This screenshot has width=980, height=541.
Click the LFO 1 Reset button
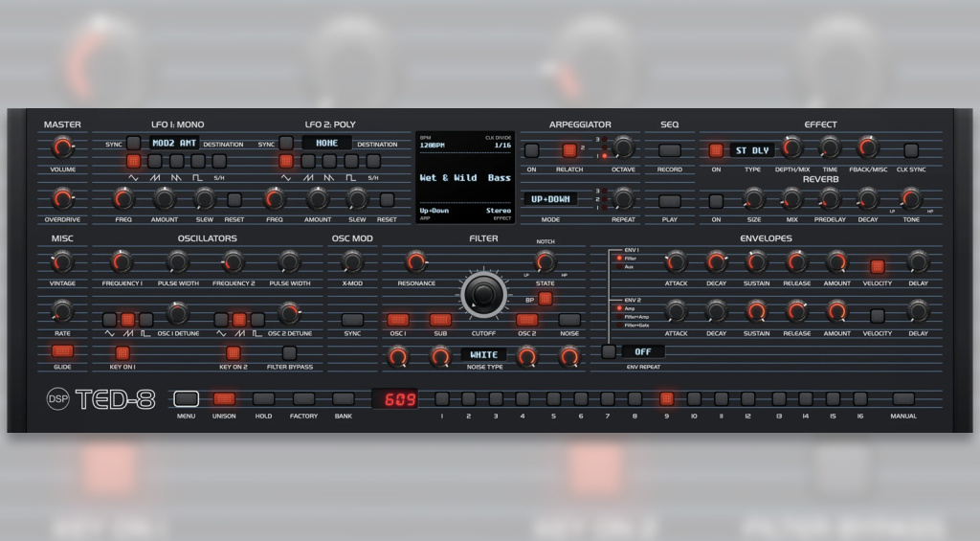tap(234, 199)
